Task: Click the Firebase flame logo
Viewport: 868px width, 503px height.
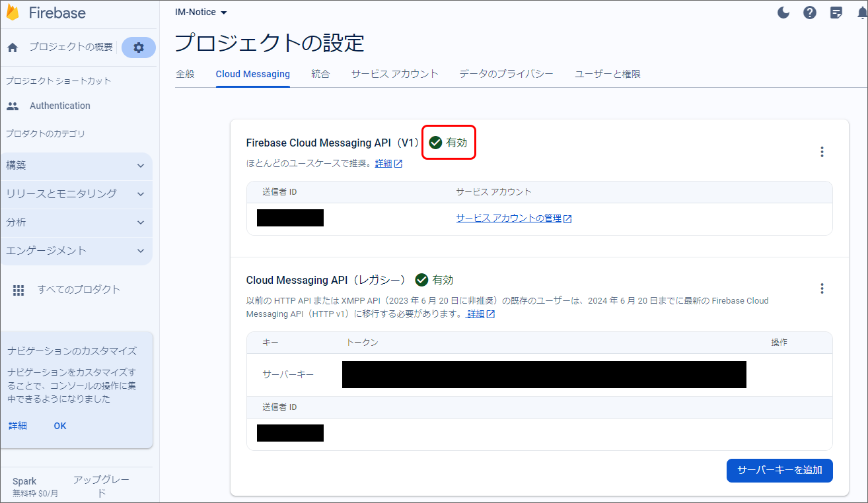Action: [x=13, y=13]
